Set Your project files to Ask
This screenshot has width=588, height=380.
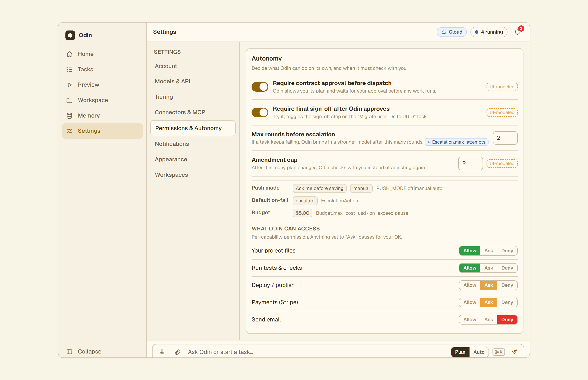click(x=489, y=251)
